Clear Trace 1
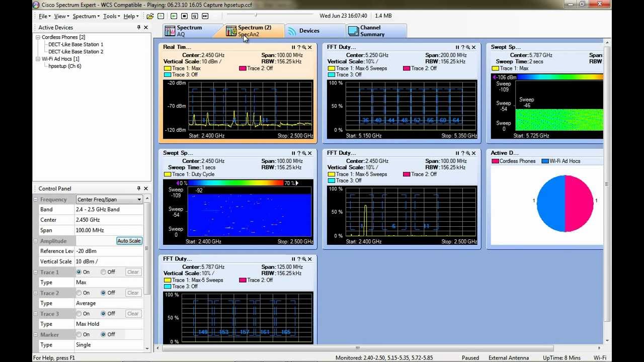The width and height of the screenshot is (644, 362). [x=133, y=272]
